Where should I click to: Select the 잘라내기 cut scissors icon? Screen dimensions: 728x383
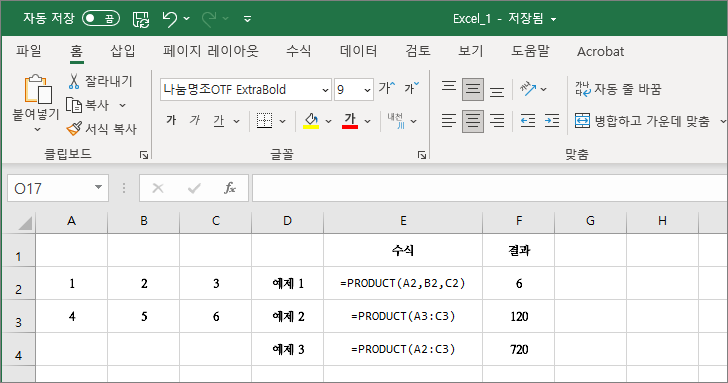74,81
